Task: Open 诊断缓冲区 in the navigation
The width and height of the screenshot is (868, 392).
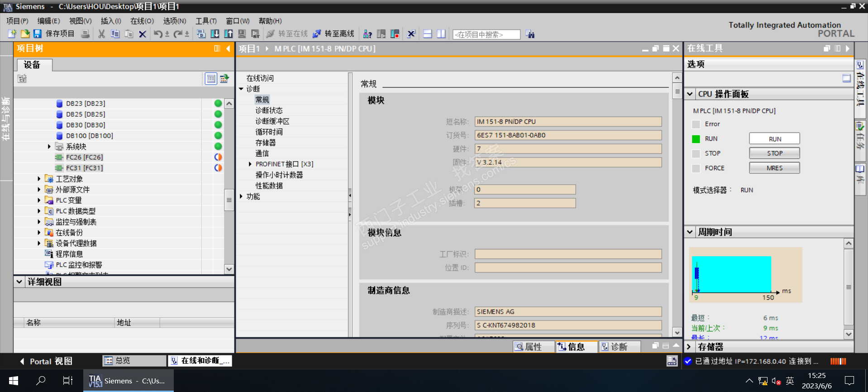Action: point(272,121)
